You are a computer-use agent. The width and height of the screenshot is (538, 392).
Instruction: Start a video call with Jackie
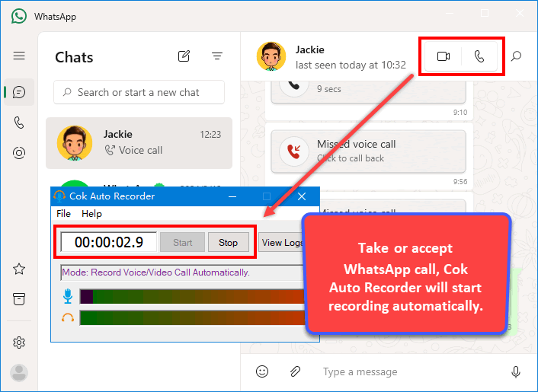click(x=444, y=56)
